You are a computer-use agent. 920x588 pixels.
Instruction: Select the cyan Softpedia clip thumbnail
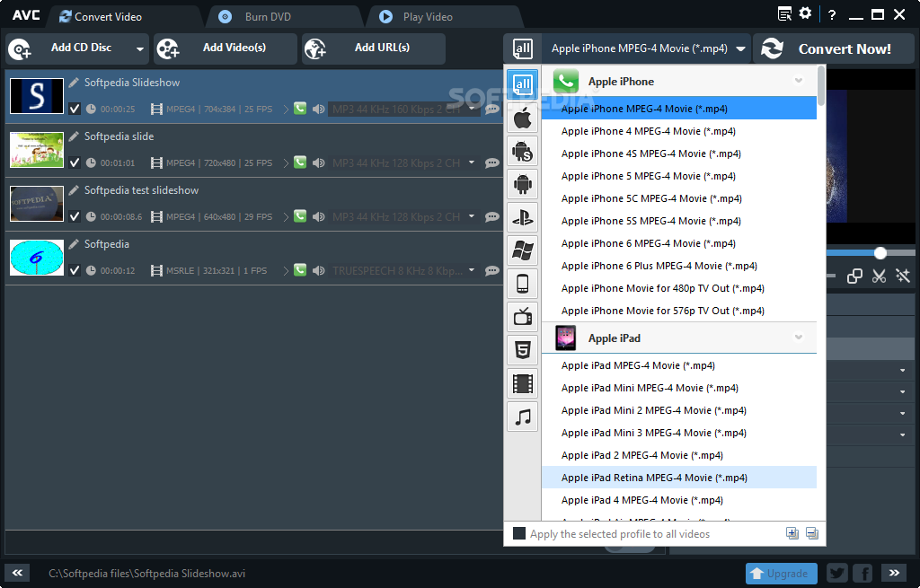pos(37,258)
